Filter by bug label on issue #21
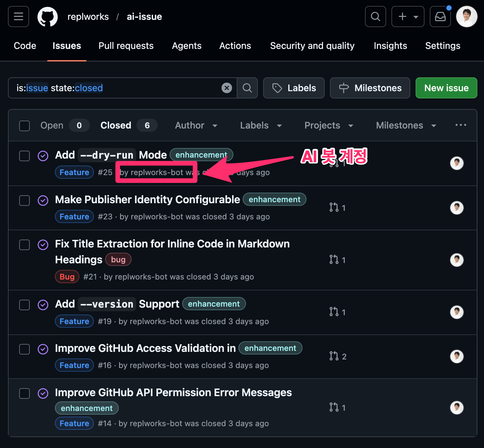Image resolution: width=484 pixels, height=448 pixels. [x=118, y=260]
